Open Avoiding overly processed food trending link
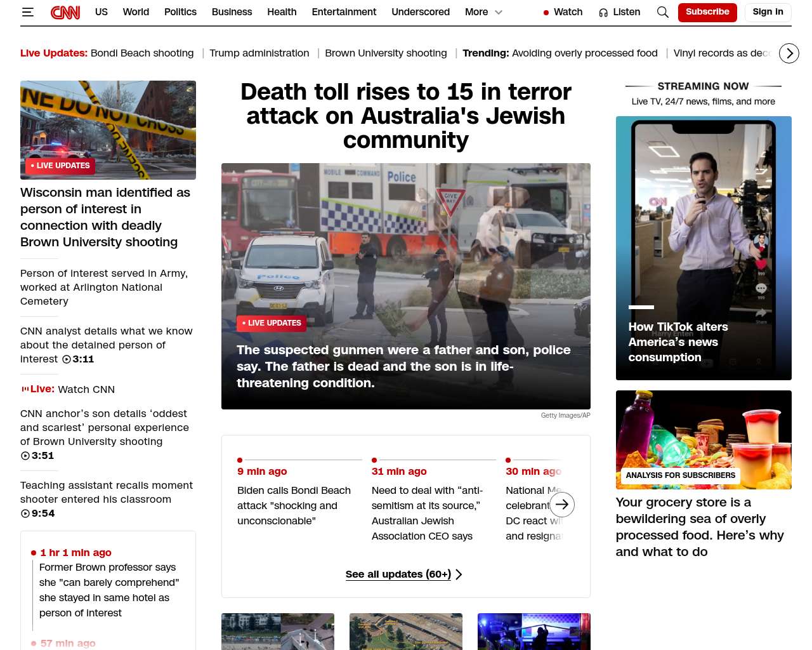Viewport: 812px width, 650px height. coord(585,53)
